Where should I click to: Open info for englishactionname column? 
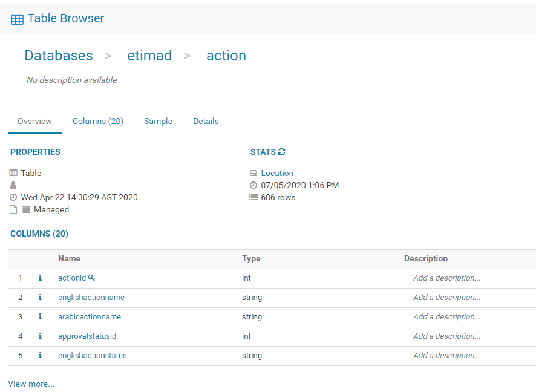coord(40,298)
